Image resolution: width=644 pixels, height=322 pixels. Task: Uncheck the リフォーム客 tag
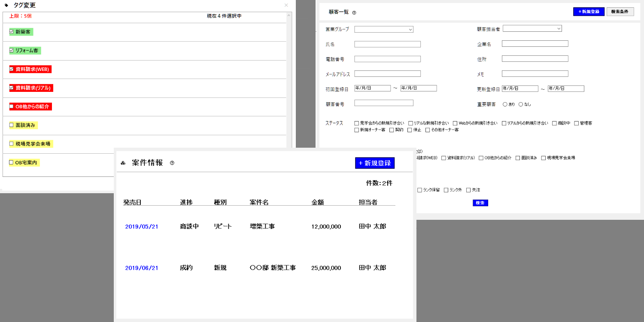12,51
